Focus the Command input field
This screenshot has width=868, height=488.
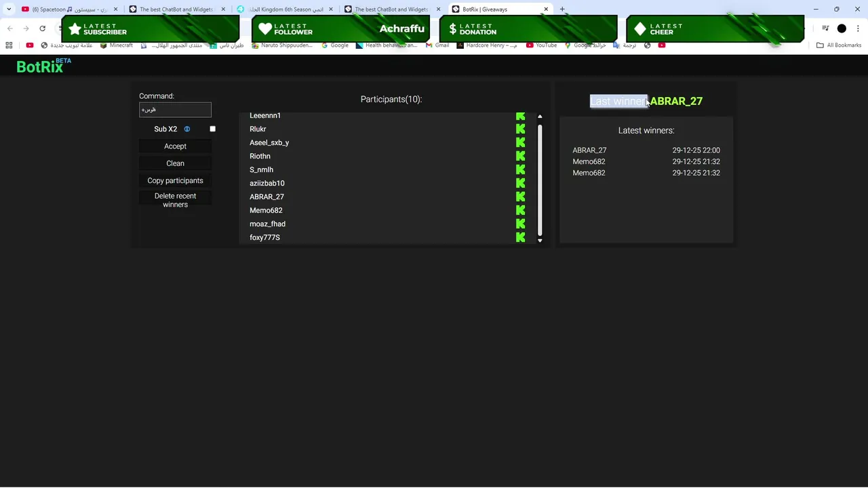[x=175, y=110]
